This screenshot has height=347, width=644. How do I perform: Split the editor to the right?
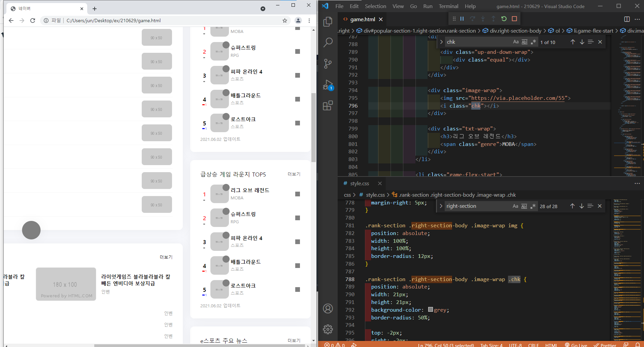pos(626,19)
